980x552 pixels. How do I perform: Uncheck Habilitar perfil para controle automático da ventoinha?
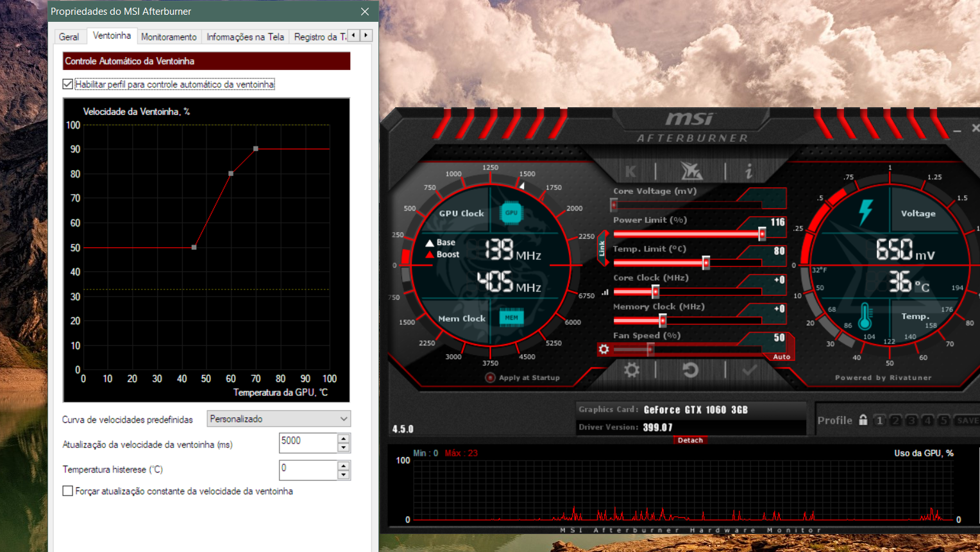click(67, 84)
